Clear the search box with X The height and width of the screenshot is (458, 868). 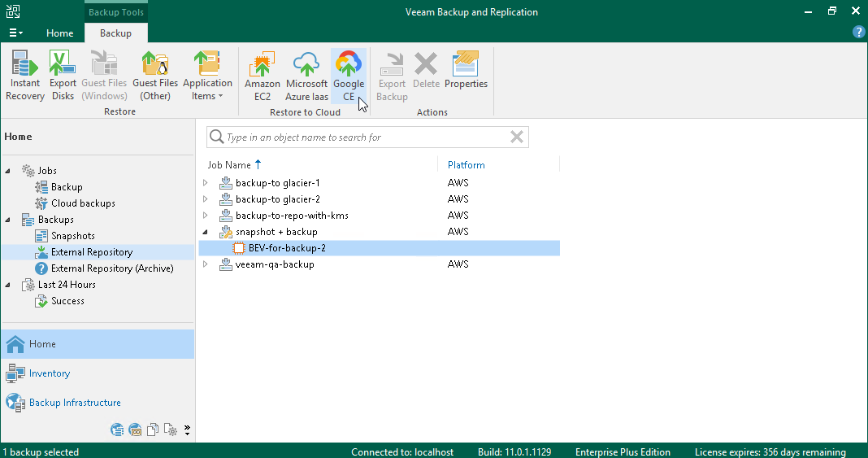tap(516, 137)
